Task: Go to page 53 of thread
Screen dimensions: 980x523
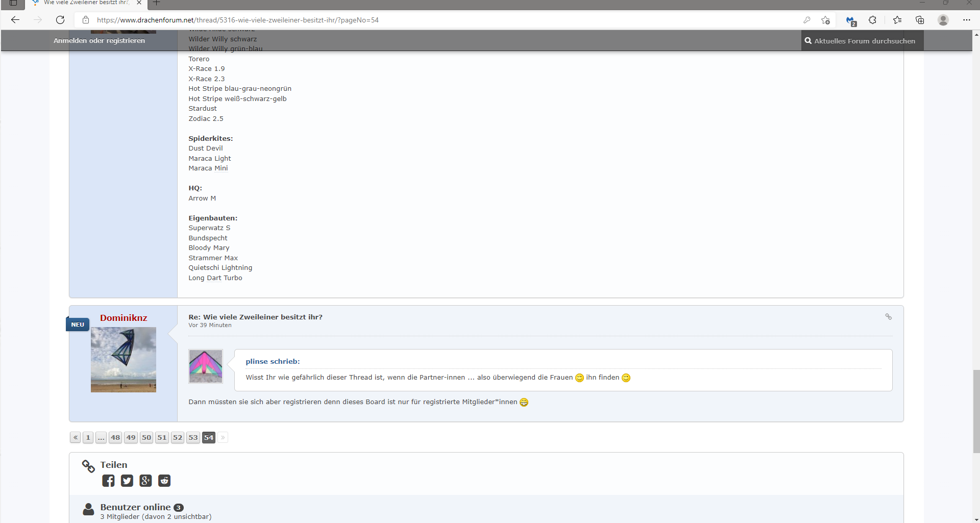Action: [x=193, y=437]
